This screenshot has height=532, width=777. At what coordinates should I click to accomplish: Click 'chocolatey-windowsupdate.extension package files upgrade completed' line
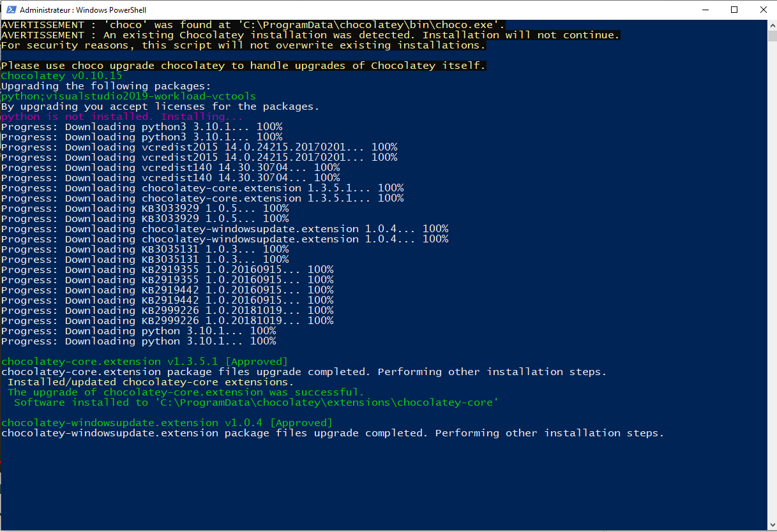pyautogui.click(x=333, y=433)
